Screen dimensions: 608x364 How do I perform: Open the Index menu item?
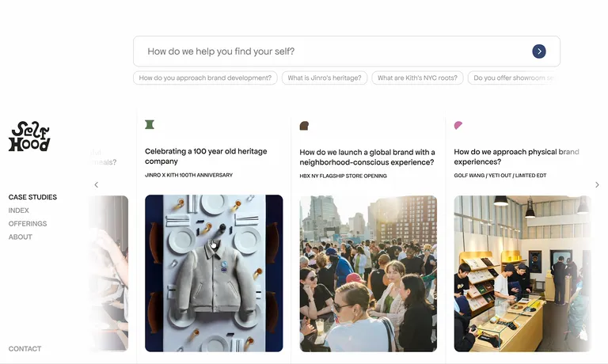[x=19, y=210]
